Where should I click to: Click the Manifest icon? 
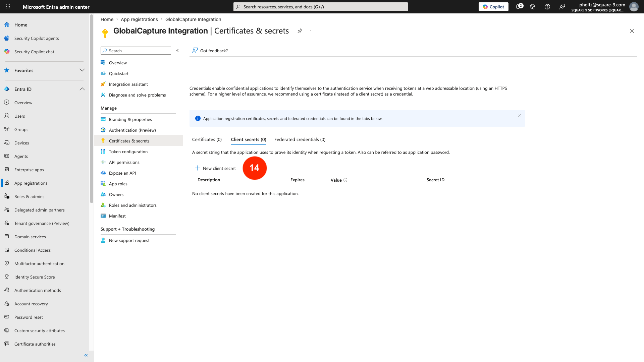coord(103,216)
